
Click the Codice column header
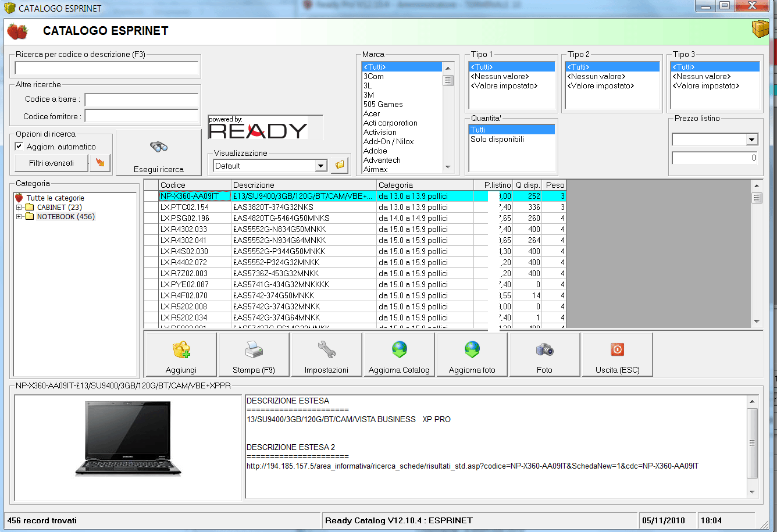coord(195,185)
